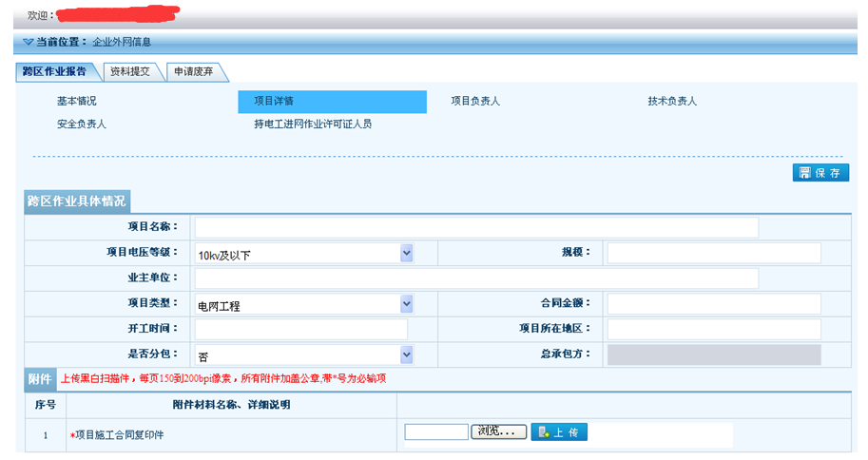Click the 序号 column header
This screenshot has width=868, height=460.
tap(46, 405)
